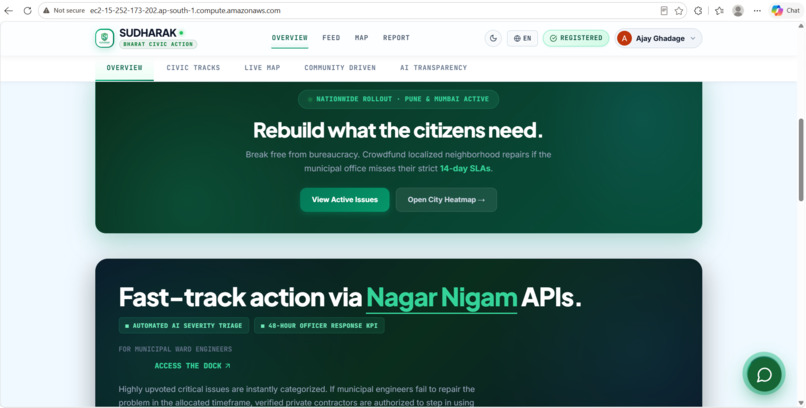Go back with the browser back arrow
This screenshot has width=806, height=408.
tap(9, 10)
